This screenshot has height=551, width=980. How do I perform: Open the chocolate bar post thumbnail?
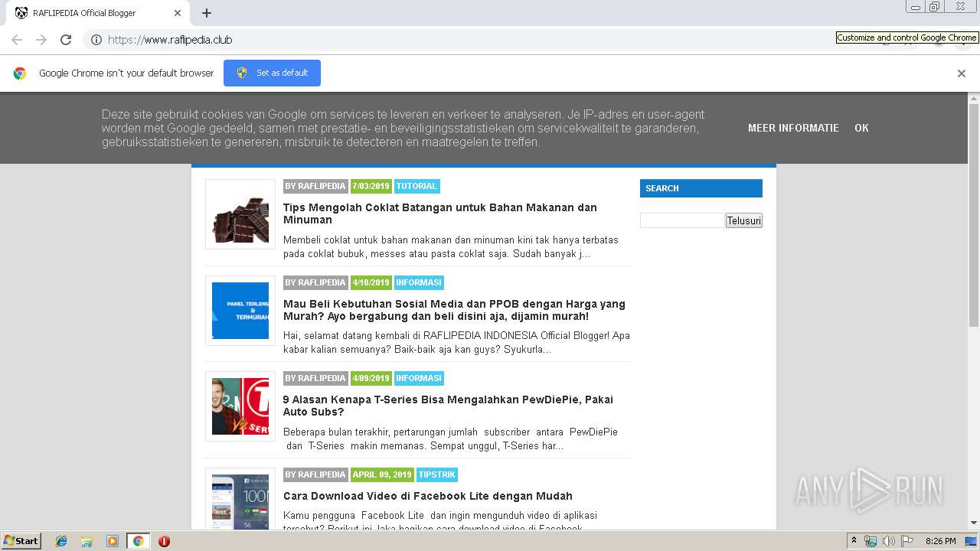240,214
